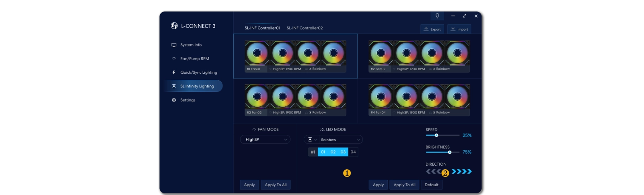Click the L-CONNECT 3 logo
This screenshot has width=644, height=195.
click(x=174, y=26)
